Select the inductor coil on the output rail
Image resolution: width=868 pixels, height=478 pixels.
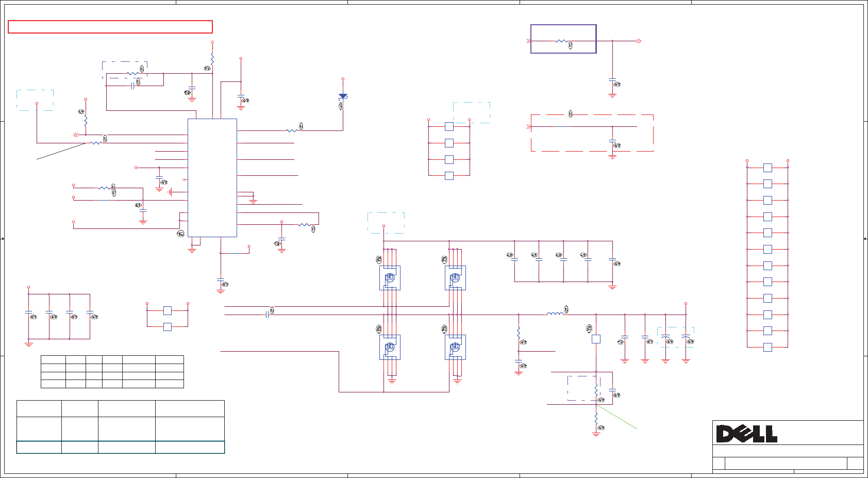tap(555, 313)
